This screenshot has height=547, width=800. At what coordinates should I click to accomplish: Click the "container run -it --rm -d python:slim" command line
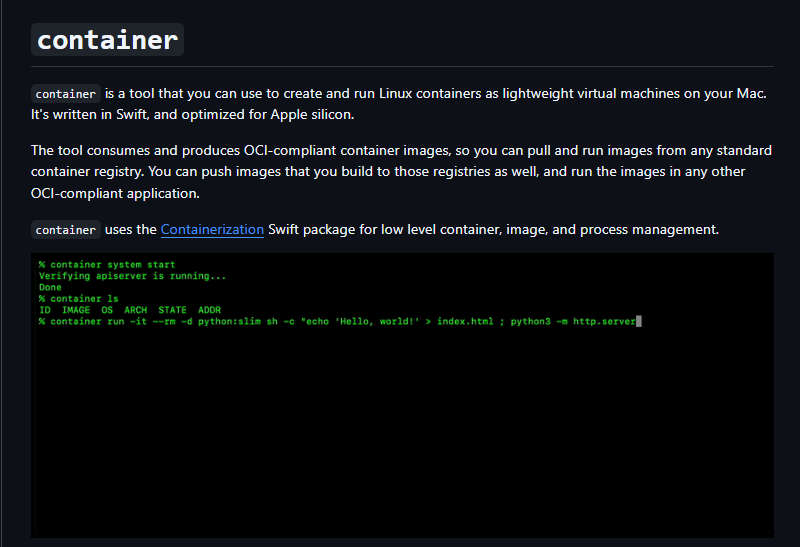pyautogui.click(x=340, y=321)
